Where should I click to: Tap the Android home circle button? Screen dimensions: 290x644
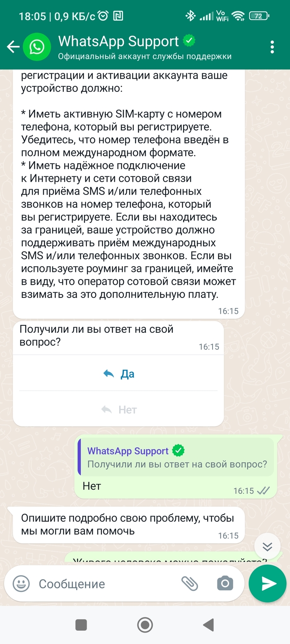point(145,625)
